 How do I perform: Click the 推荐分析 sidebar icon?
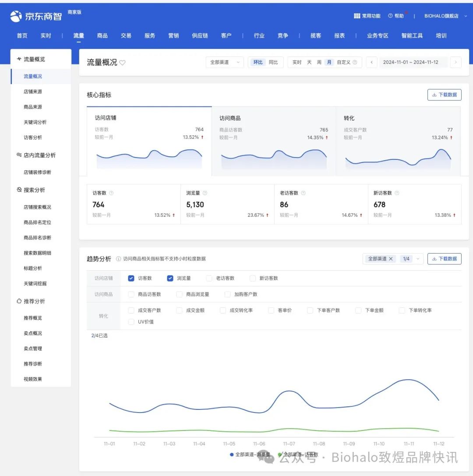point(19,301)
